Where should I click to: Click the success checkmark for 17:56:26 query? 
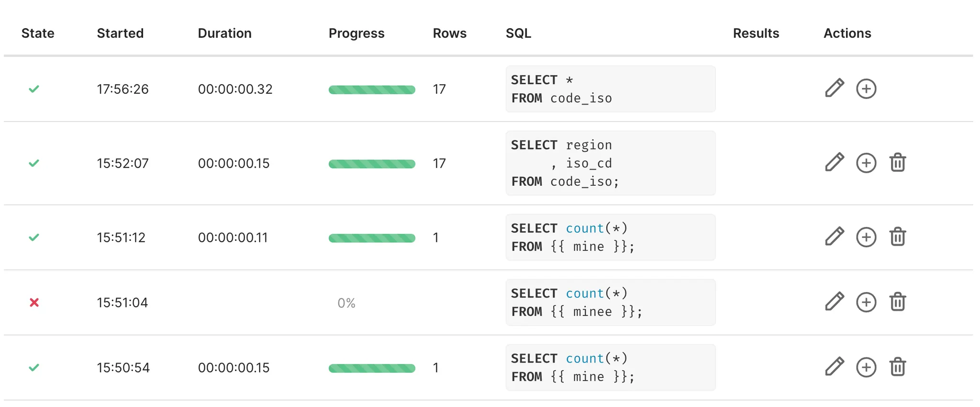click(x=34, y=89)
